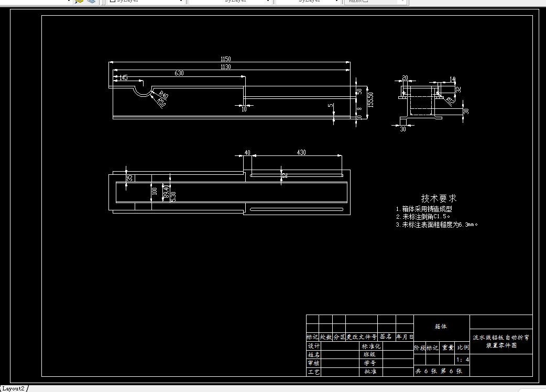Select the 设计 cell in title block
Image resolution: width=546 pixels, height=392 pixels.
314,346
